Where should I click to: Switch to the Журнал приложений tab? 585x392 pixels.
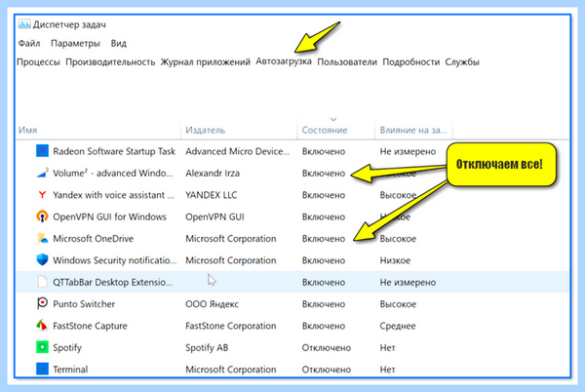205,61
